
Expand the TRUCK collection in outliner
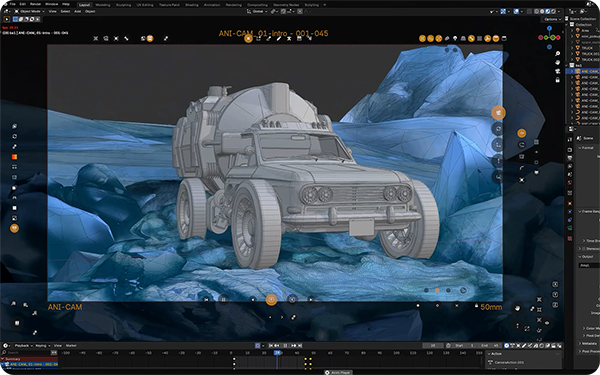572,48
